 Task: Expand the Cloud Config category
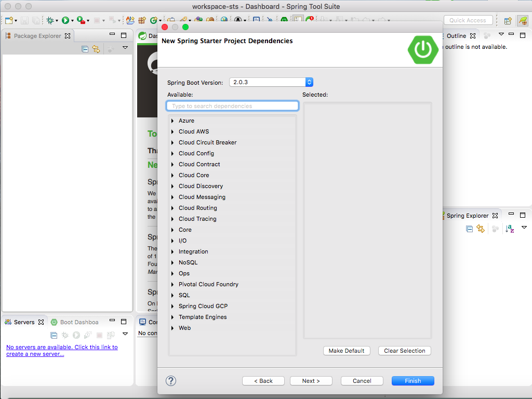coord(172,153)
